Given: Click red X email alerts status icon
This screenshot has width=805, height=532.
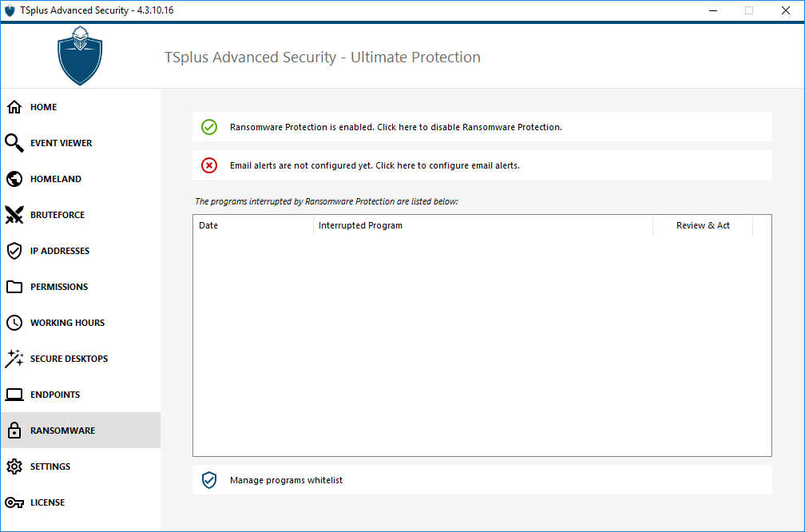Looking at the screenshot, I should (x=208, y=165).
